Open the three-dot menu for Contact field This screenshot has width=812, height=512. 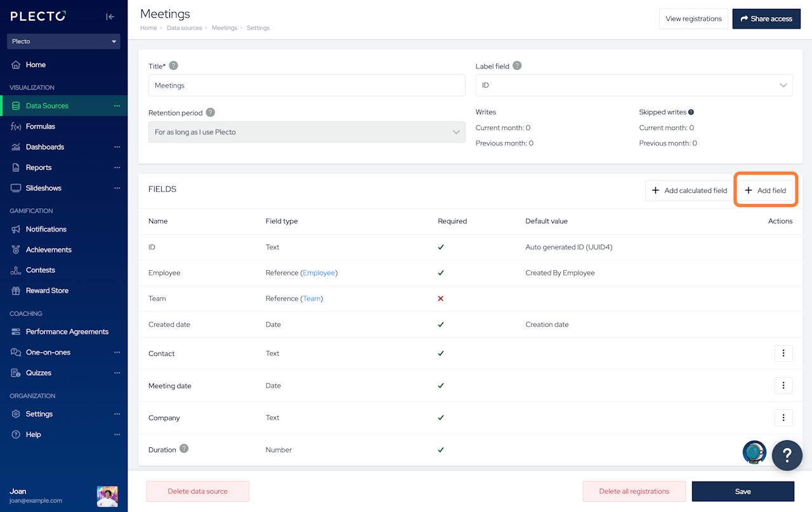783,353
